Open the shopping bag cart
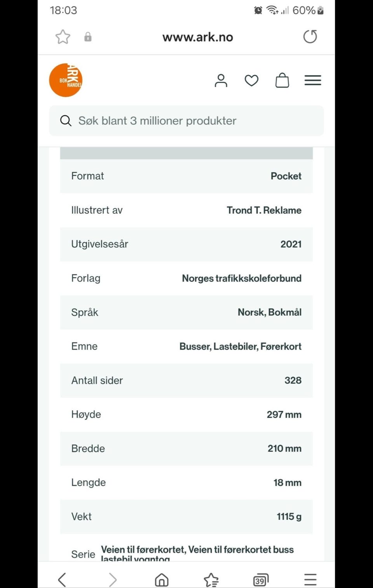The height and width of the screenshot is (588, 373). tap(282, 80)
